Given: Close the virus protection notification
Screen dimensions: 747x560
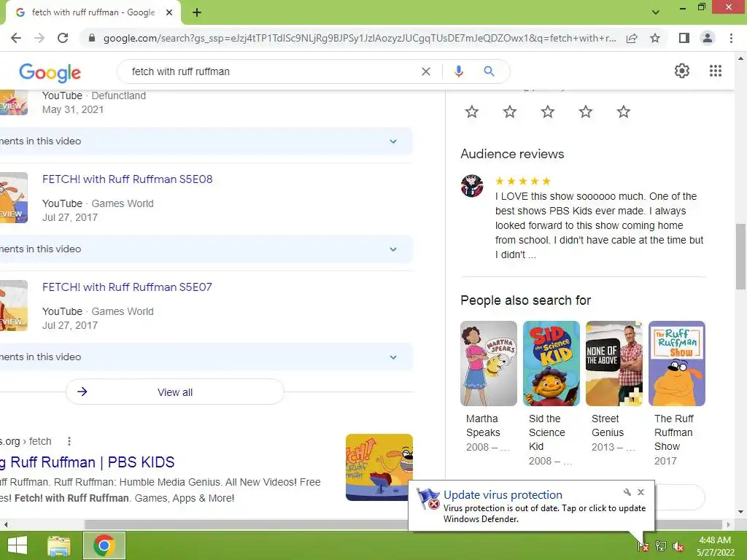Looking at the screenshot, I should [640, 492].
